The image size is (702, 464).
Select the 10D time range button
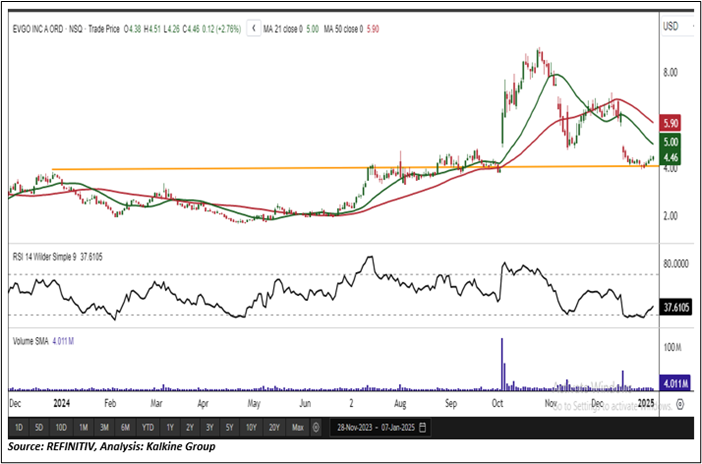click(61, 428)
